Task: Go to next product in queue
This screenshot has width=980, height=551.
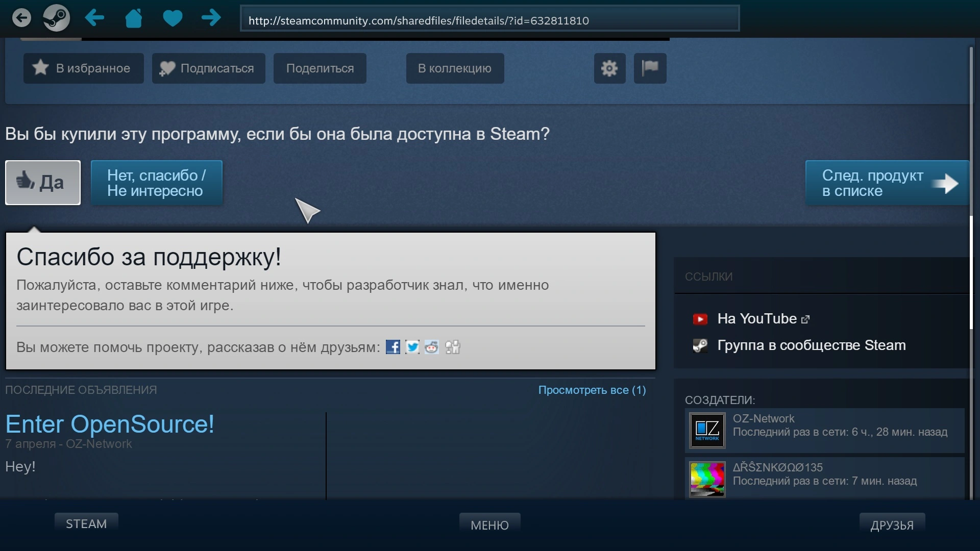Action: tap(887, 183)
